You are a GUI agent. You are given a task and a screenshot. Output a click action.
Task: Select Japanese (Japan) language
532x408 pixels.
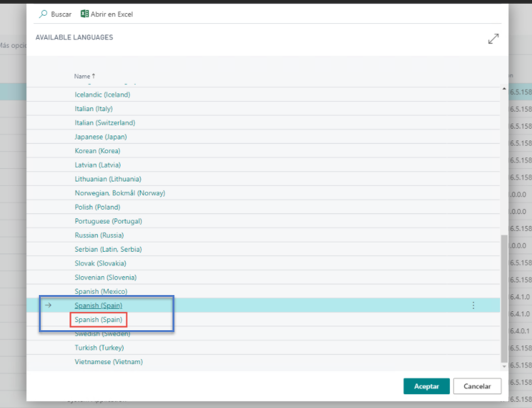click(x=101, y=137)
